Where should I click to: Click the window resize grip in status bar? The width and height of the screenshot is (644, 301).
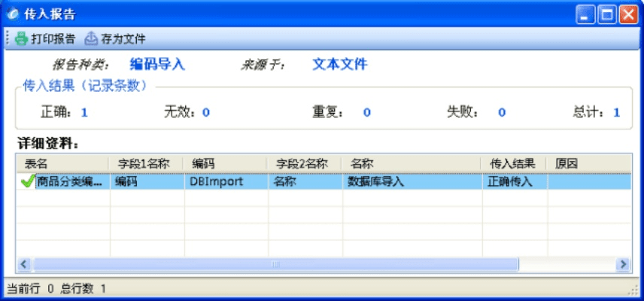coord(633,290)
